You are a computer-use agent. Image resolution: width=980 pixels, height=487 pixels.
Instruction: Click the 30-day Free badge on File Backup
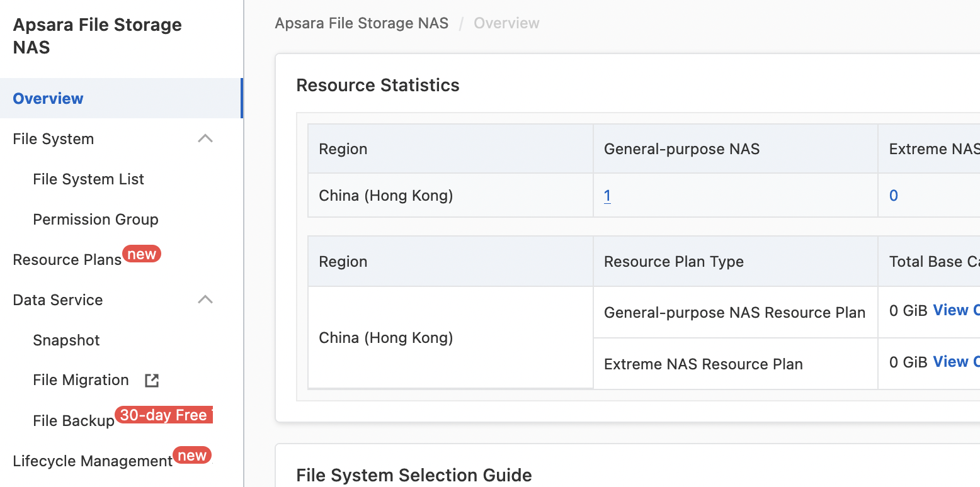pyautogui.click(x=164, y=415)
